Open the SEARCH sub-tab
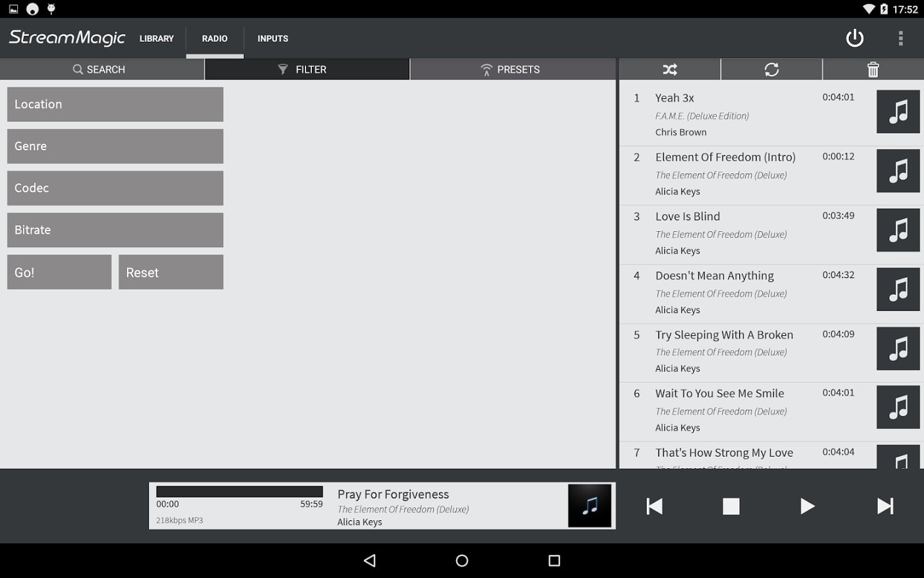The width and height of the screenshot is (924, 578). click(x=102, y=69)
